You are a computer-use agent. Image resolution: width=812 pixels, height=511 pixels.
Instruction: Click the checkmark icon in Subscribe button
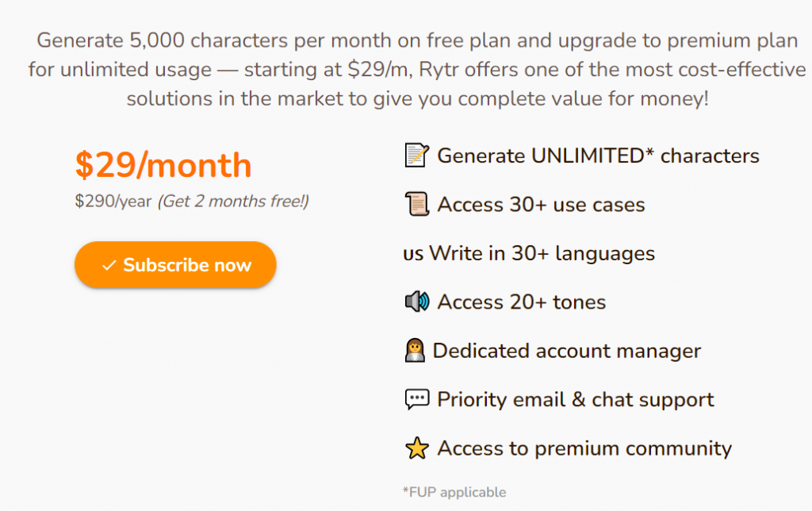(x=109, y=265)
